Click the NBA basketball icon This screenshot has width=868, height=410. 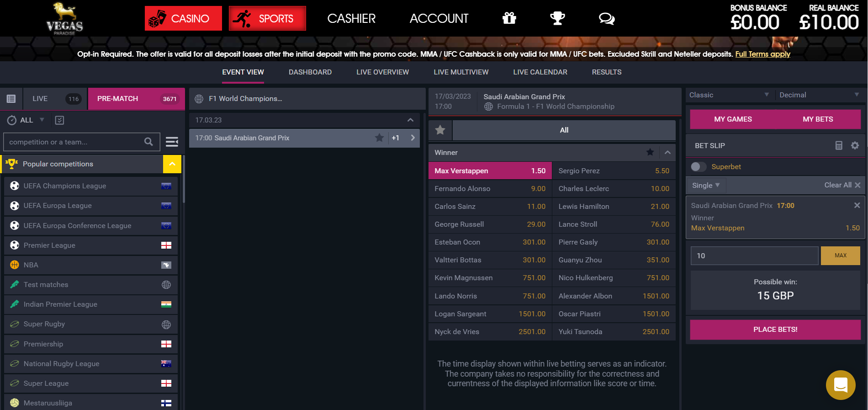click(x=15, y=265)
